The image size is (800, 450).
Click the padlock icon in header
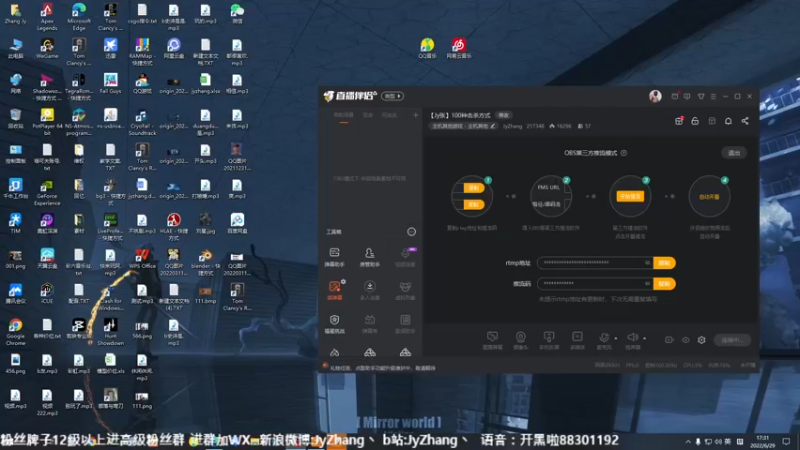[x=695, y=121]
